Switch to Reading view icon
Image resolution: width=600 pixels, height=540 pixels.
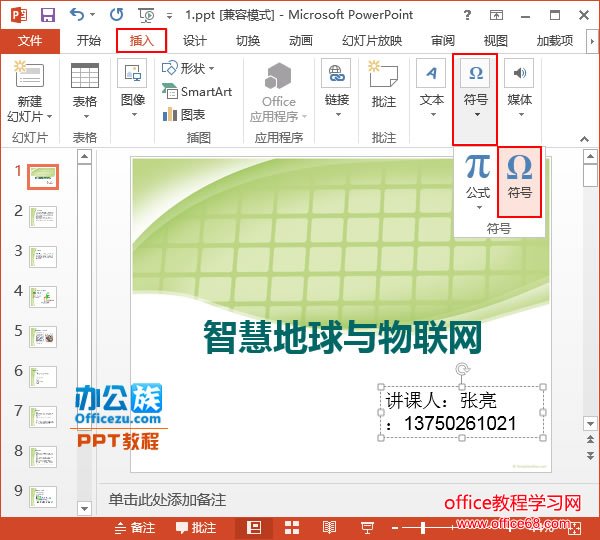click(329, 528)
